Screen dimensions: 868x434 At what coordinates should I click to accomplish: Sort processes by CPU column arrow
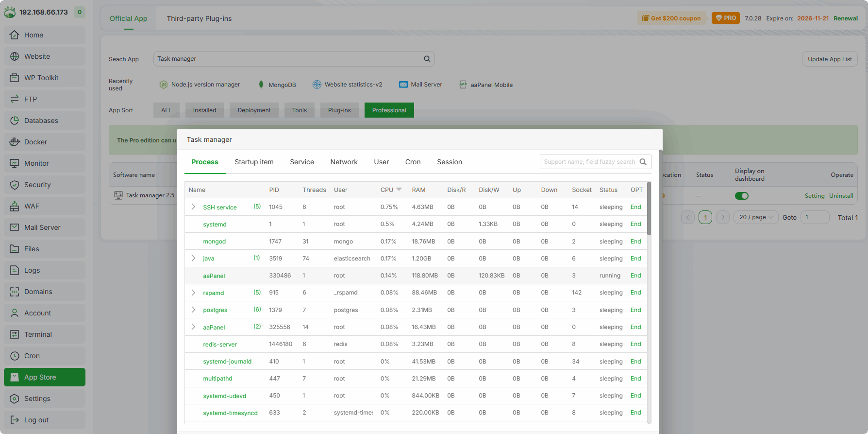[x=399, y=190]
